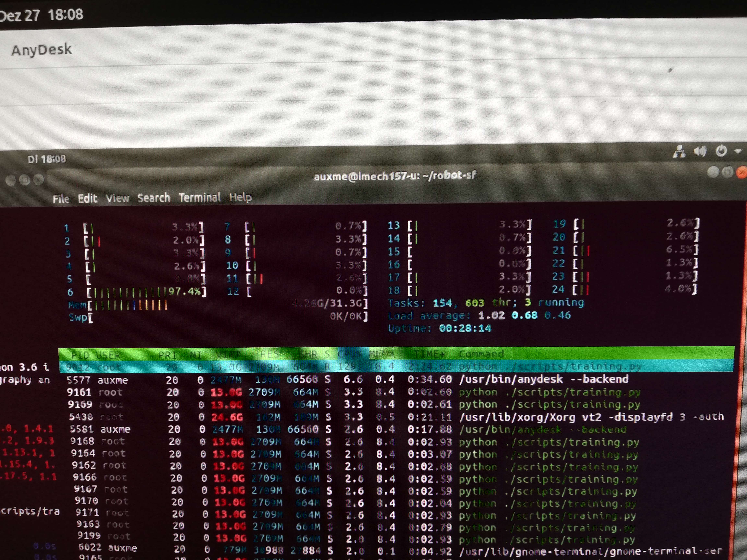Open the Edit menu
The image size is (747, 560).
click(x=88, y=198)
